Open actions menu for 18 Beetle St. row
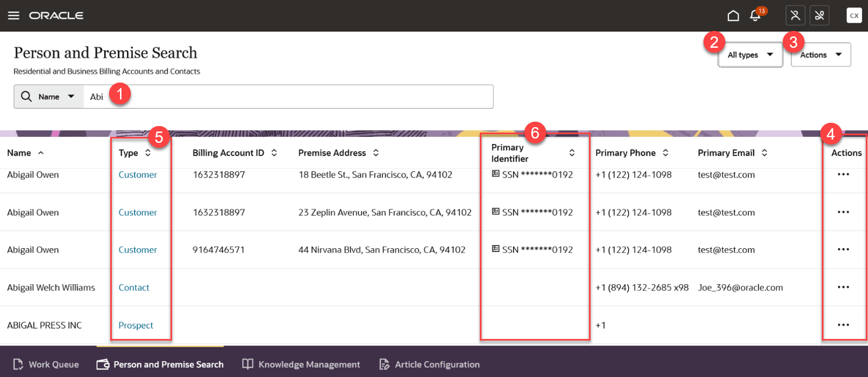The height and width of the screenshot is (377, 868). click(843, 174)
